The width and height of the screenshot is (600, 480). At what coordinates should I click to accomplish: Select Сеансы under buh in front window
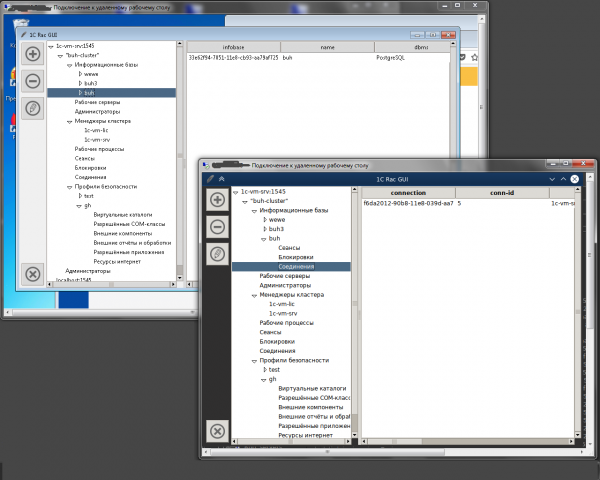click(x=289, y=247)
